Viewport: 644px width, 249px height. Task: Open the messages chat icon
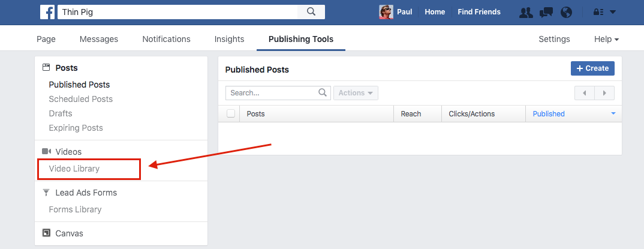(546, 13)
